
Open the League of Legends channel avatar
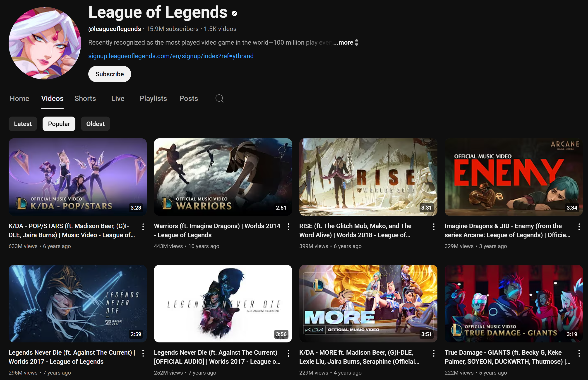(45, 43)
